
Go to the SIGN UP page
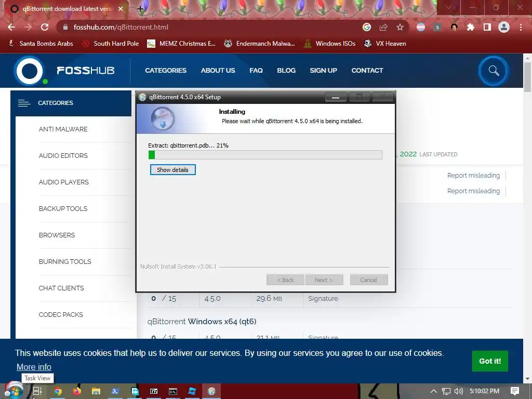coord(323,71)
